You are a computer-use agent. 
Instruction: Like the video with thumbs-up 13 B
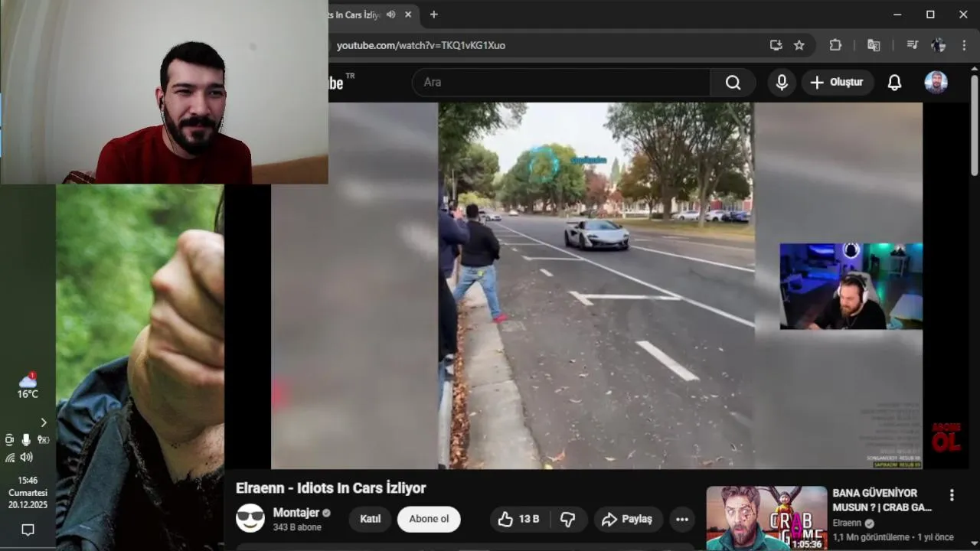(518, 519)
